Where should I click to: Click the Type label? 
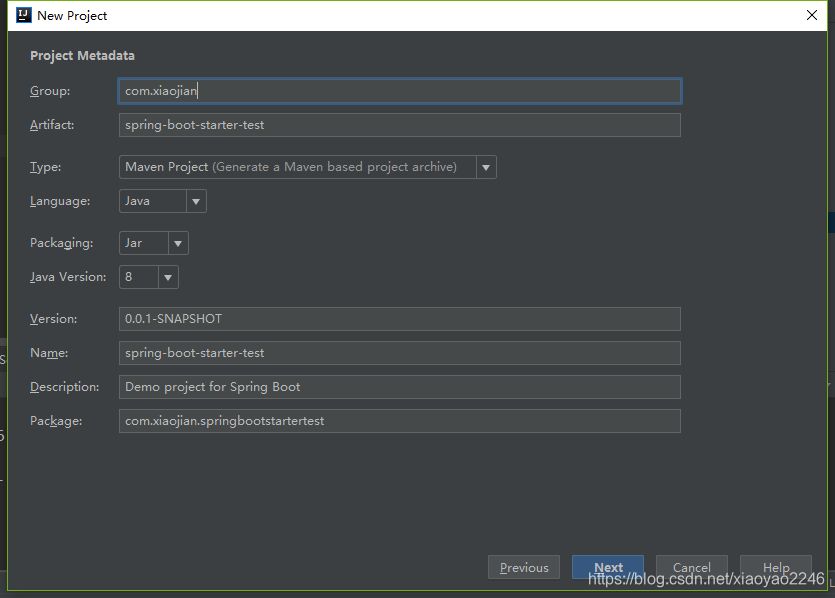click(x=46, y=167)
